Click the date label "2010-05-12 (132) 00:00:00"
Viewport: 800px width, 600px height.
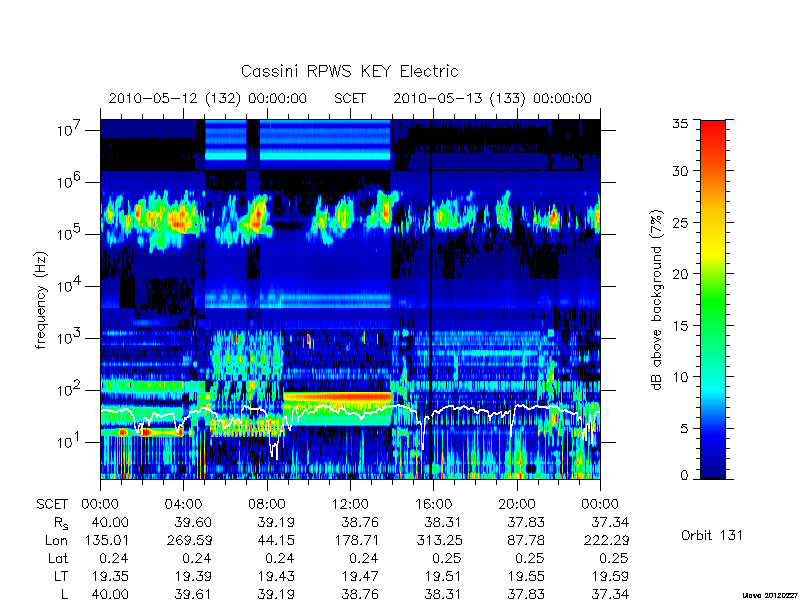click(208, 98)
